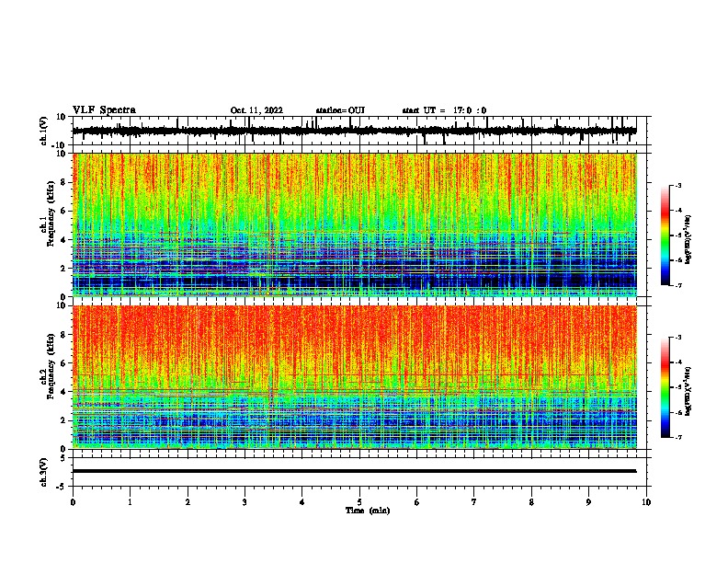The image size is (728, 563).
Task: Click the "VLF Spectra" plot title
Action: [x=104, y=110]
